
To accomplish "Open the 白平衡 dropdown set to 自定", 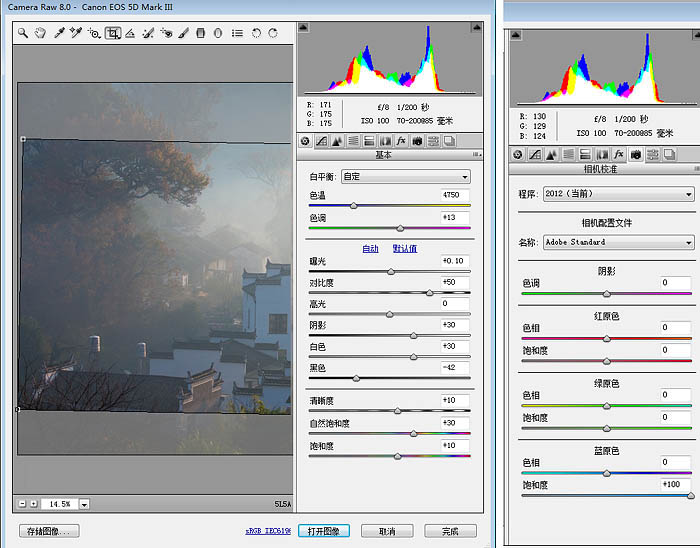I will pyautogui.click(x=405, y=177).
